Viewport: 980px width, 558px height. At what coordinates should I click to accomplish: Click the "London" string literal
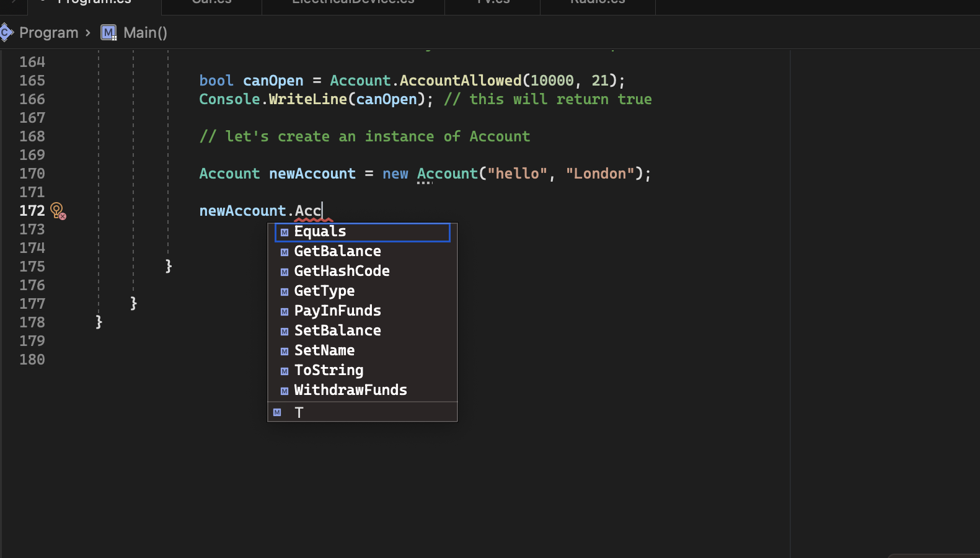600,174
